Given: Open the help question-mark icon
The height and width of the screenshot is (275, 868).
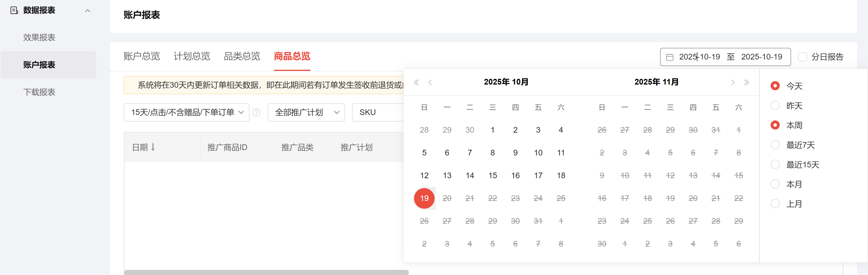Looking at the screenshot, I should coord(256,112).
